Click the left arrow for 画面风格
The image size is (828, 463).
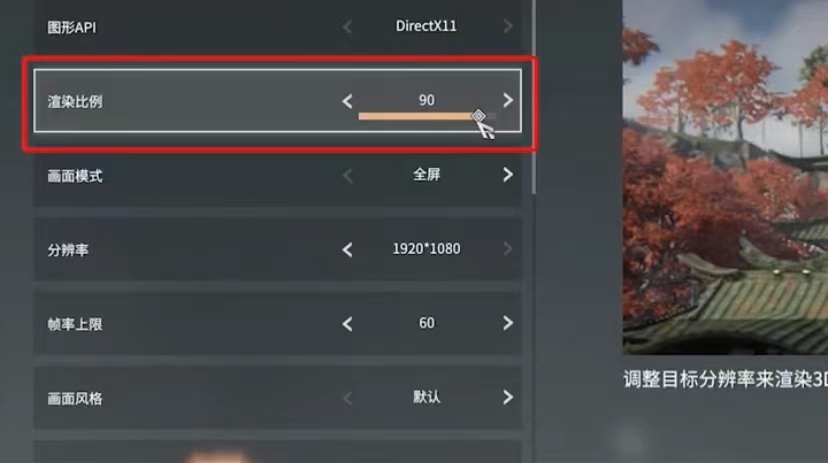click(347, 398)
